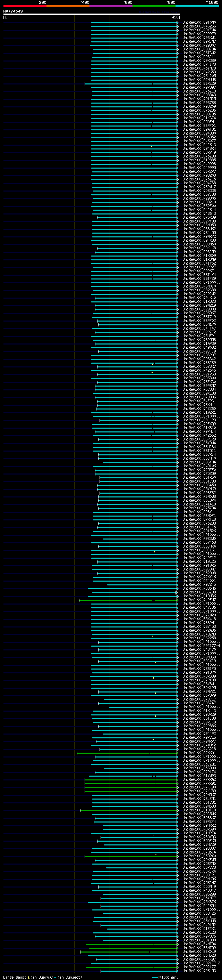Click green alignment bar for UniRef100_C5DRX0

click(x=131, y=856)
